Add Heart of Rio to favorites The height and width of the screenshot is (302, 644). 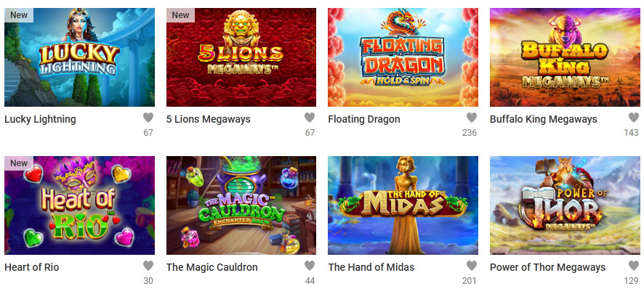[148, 266]
